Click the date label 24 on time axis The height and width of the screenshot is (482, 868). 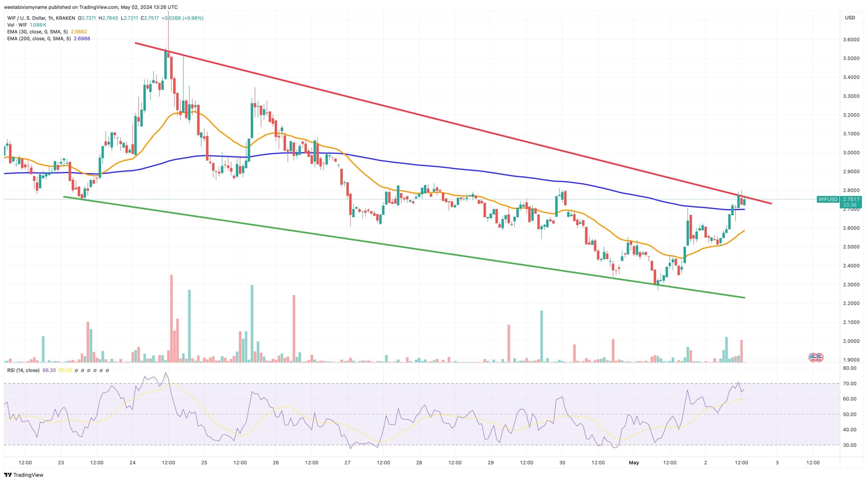tap(133, 462)
